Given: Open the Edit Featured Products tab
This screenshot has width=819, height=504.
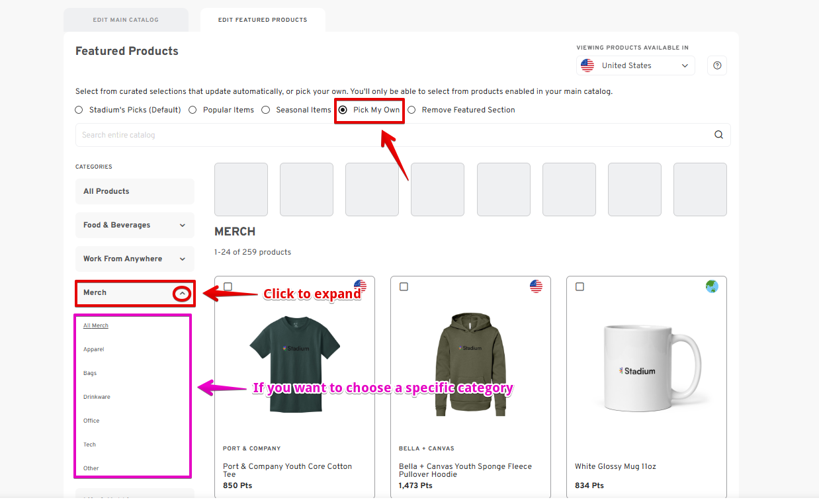Looking at the screenshot, I should click(x=263, y=20).
